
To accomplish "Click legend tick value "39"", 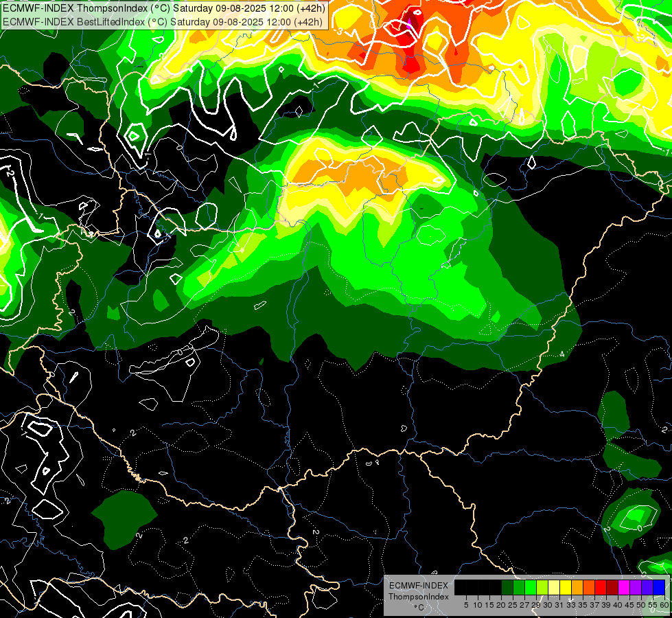I will pos(606,605).
